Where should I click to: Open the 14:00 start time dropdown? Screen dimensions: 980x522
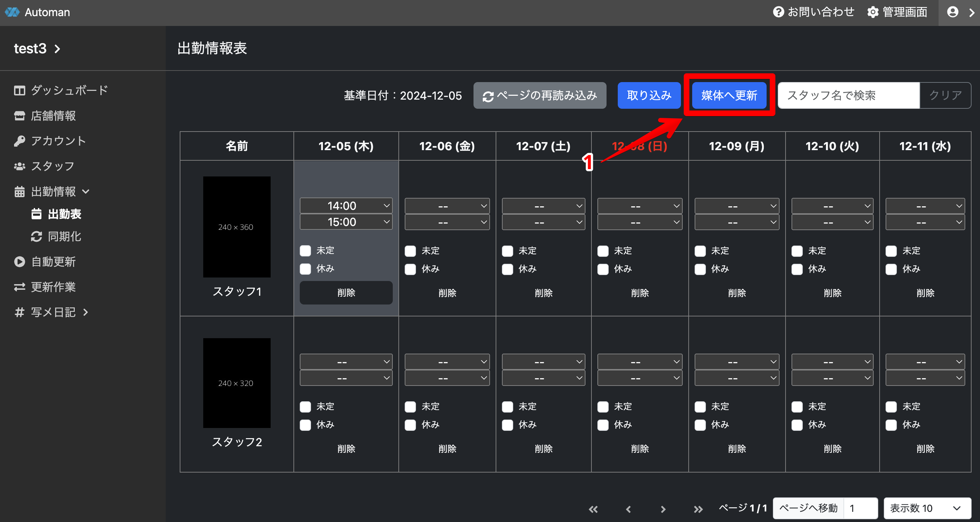(346, 206)
